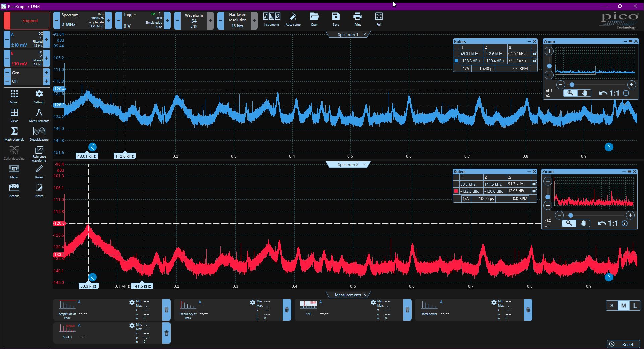
Task: Open DeepMeasure tool
Action: [39, 134]
